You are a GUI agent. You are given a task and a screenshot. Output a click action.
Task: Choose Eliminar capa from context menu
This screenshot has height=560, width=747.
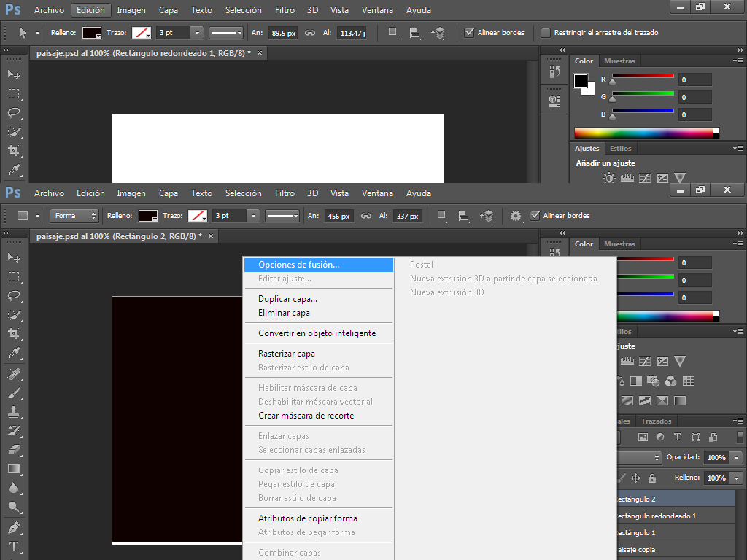[x=318, y=313]
